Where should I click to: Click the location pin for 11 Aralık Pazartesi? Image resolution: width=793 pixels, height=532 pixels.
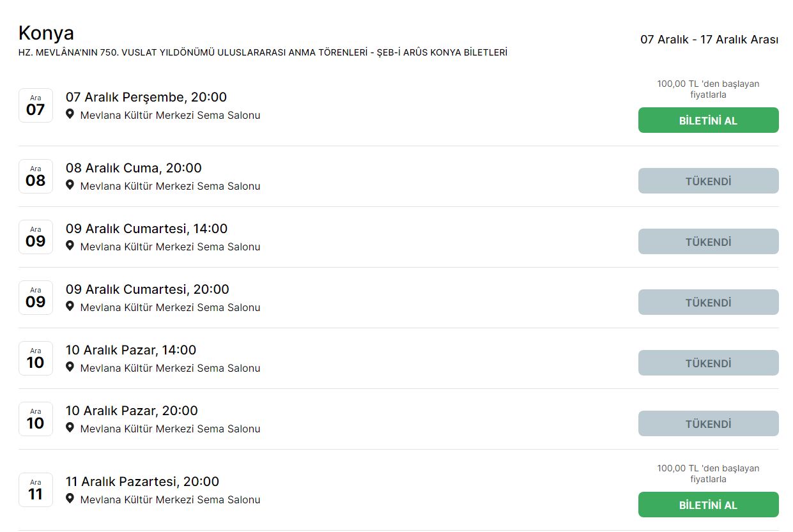(70, 499)
